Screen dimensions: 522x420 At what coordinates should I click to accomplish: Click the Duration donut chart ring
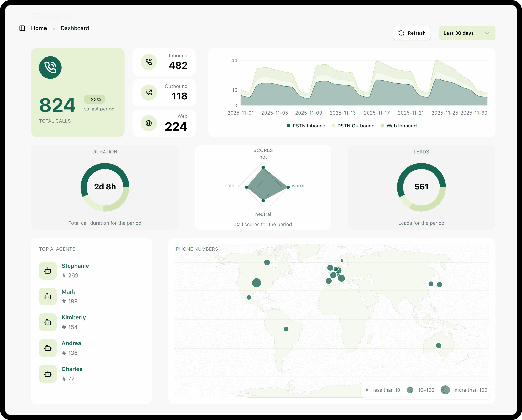(x=105, y=166)
